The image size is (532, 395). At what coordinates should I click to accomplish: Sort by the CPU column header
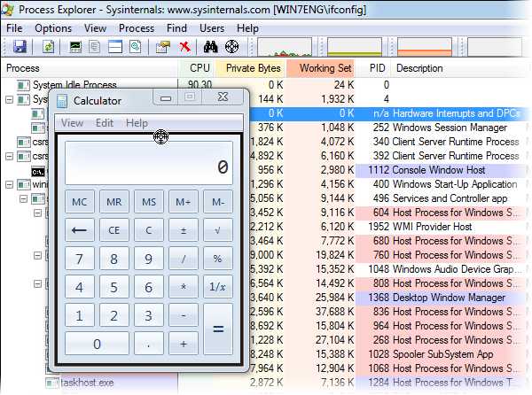pyautogui.click(x=196, y=68)
